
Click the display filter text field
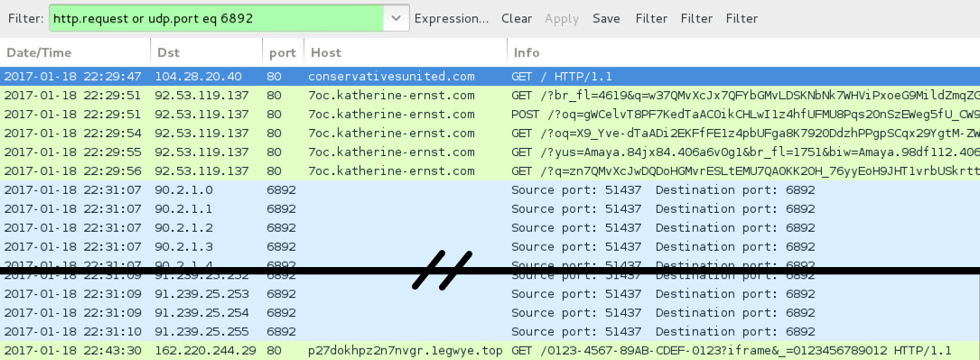[216, 18]
